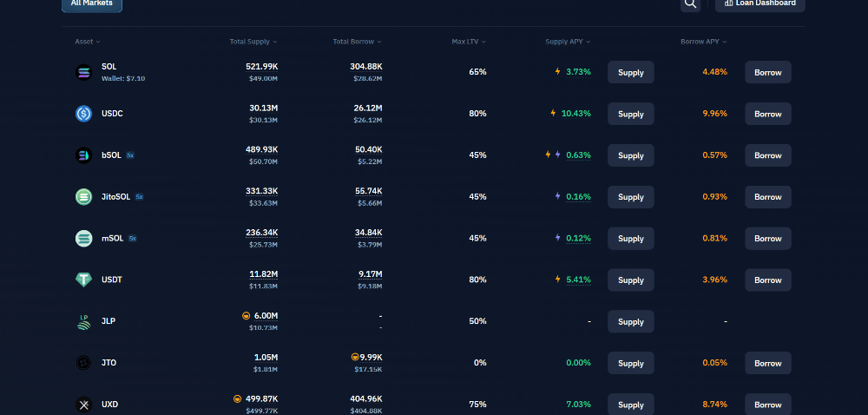Sort by Total Borrow column
The width and height of the screenshot is (868, 415).
pyautogui.click(x=357, y=42)
